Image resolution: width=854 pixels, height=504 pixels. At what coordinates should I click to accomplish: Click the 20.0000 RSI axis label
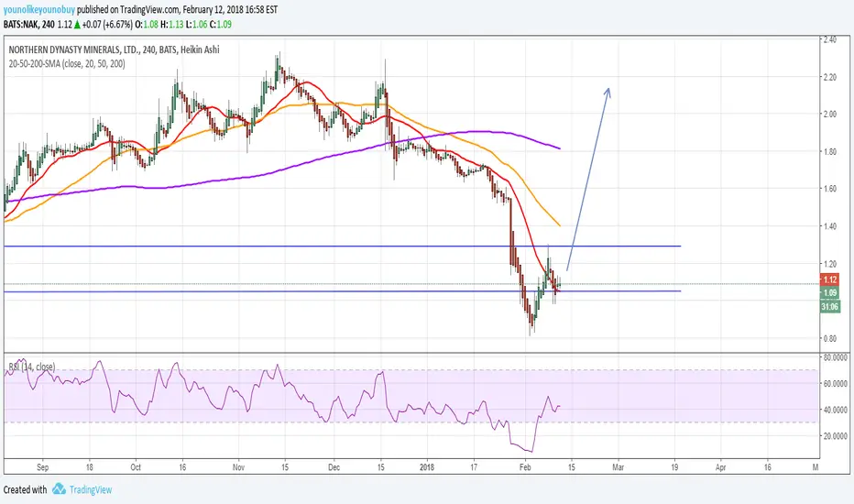coord(835,436)
